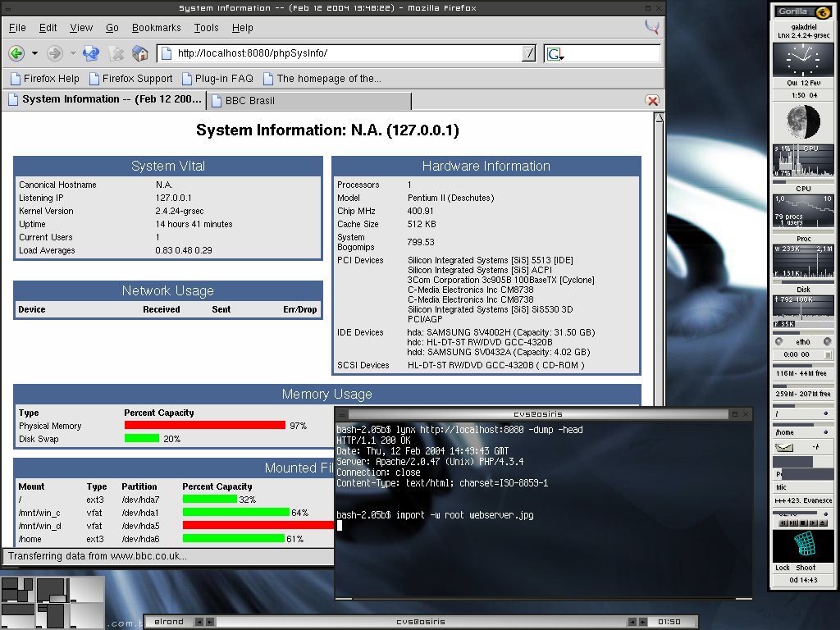Click the eject button in GKrellM player

[x=824, y=523]
